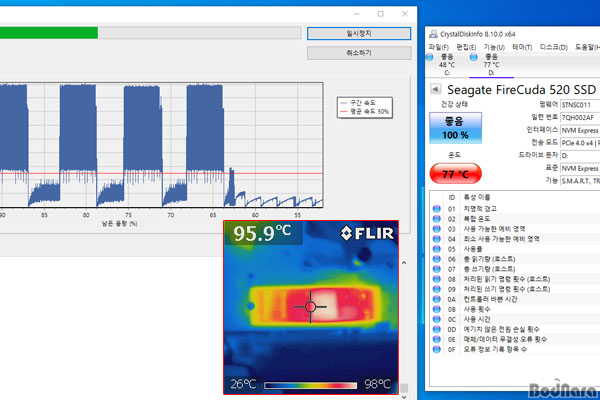Click the Seagate FireCuda 520 SSD title

[x=522, y=90]
